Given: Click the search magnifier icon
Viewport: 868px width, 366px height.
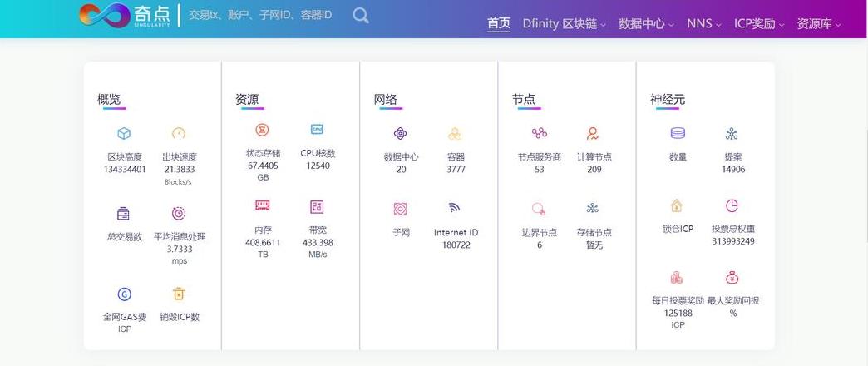Looking at the screenshot, I should 361,16.
